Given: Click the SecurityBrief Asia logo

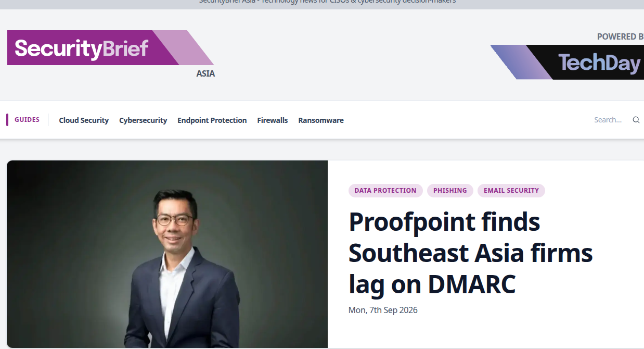Looking at the screenshot, I should tap(110, 48).
